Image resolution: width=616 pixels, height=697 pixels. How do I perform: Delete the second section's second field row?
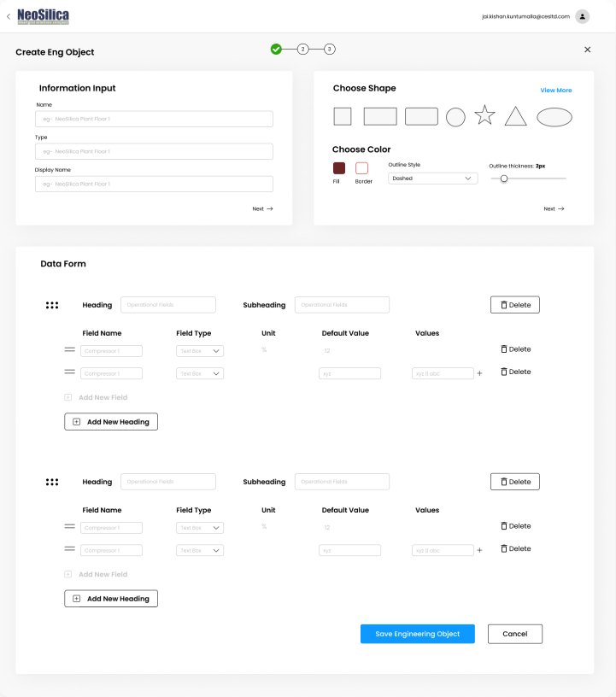(516, 548)
